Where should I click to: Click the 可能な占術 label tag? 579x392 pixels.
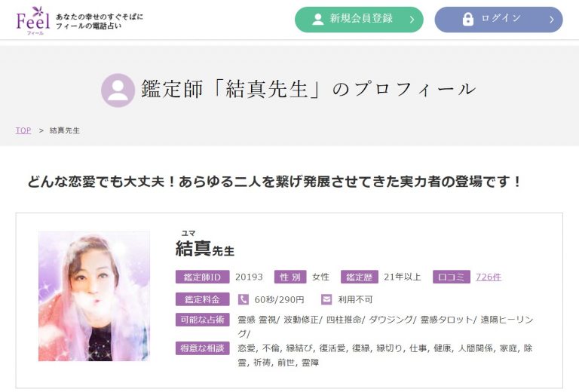click(202, 320)
